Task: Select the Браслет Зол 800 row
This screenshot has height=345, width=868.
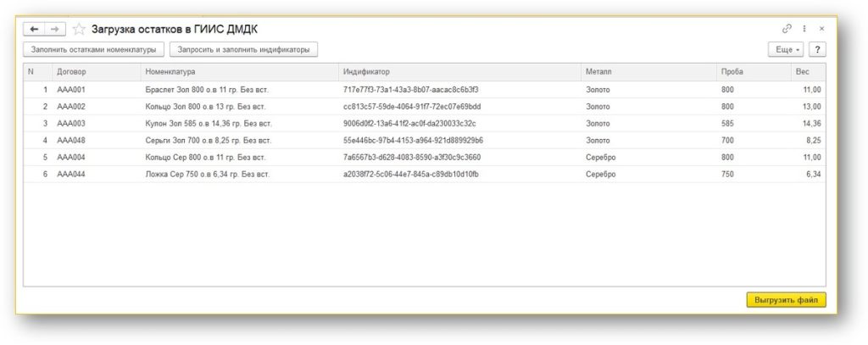Action: pyautogui.click(x=207, y=90)
